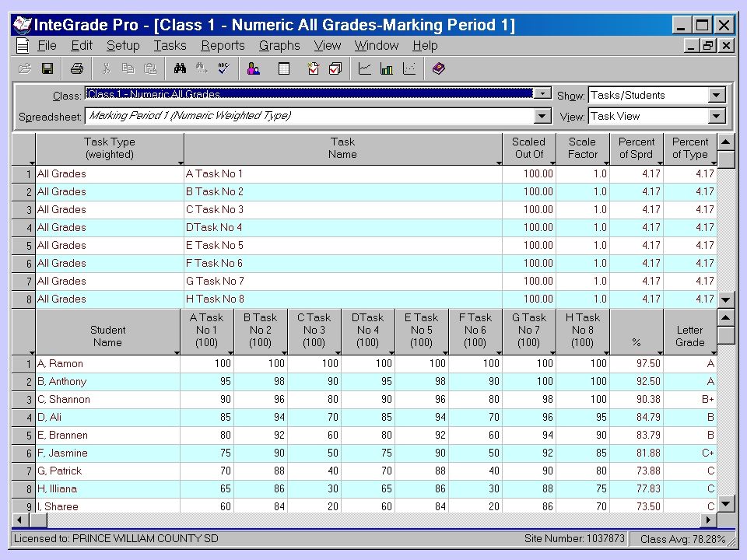This screenshot has height=560, width=747.
Task: Open the Graphs menu
Action: 279,46
